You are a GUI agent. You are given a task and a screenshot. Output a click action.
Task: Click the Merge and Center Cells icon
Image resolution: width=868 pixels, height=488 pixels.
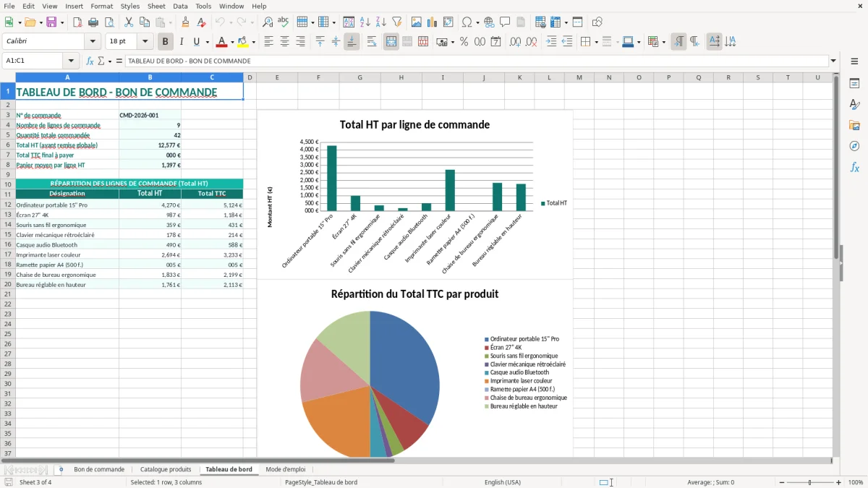pos(391,42)
